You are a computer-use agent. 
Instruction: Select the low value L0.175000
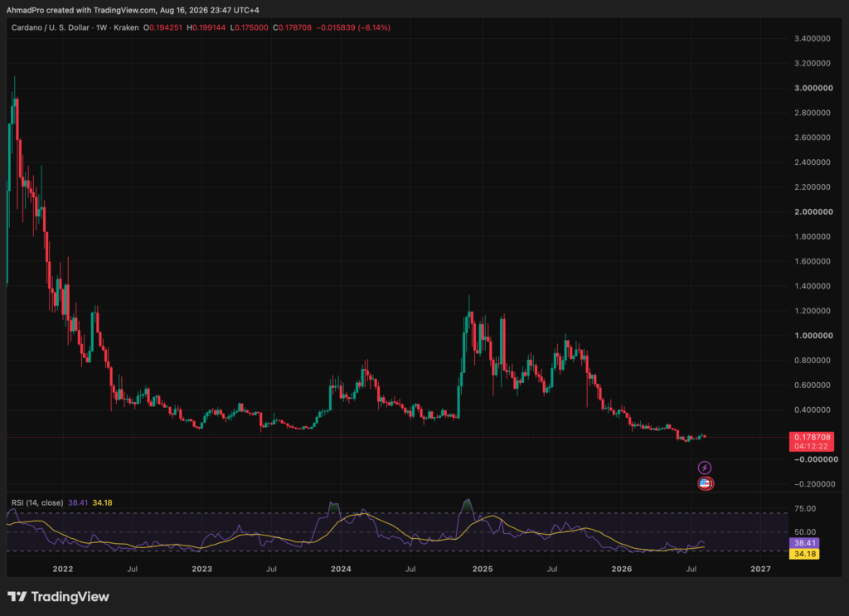click(x=249, y=27)
